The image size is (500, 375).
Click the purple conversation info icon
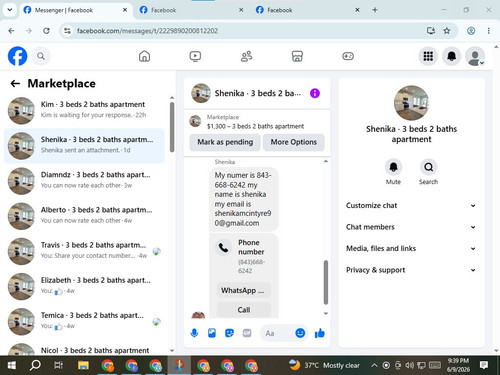(315, 93)
